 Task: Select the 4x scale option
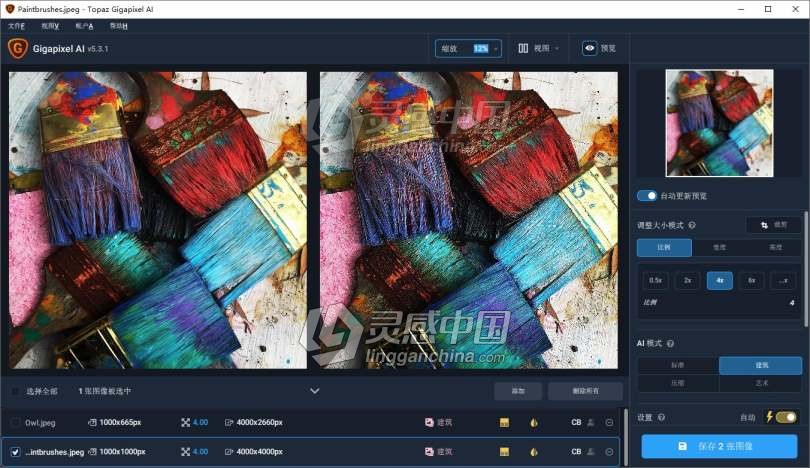(720, 280)
